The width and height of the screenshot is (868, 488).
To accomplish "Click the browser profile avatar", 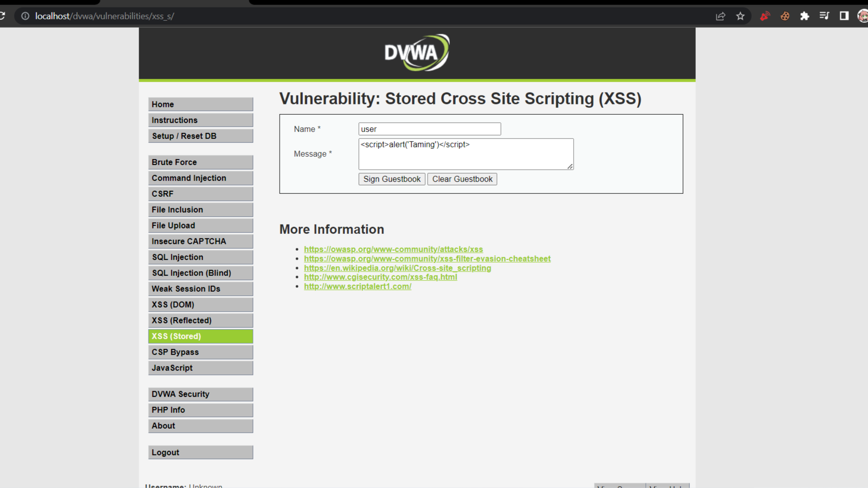I will pyautogui.click(x=862, y=16).
